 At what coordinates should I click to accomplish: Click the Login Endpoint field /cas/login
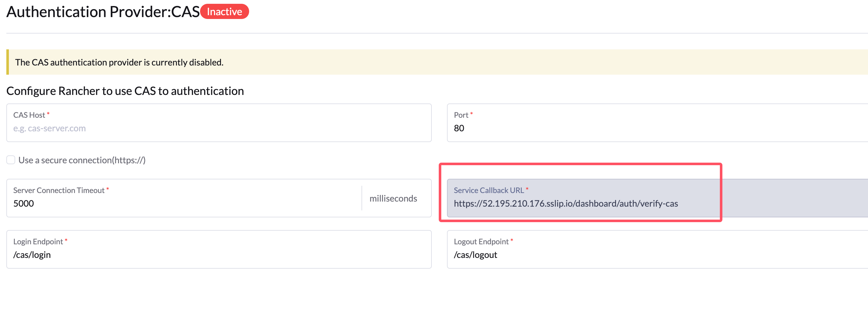pyautogui.click(x=219, y=249)
